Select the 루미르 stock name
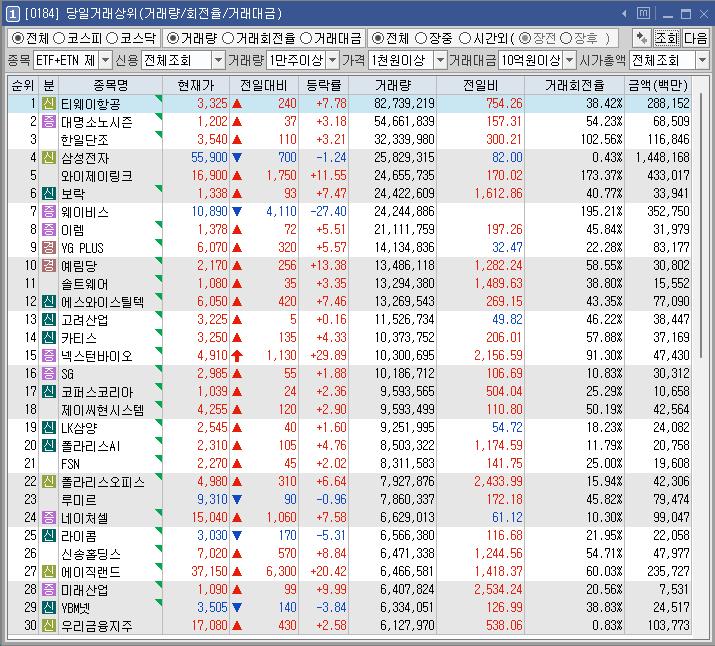 click(79, 500)
